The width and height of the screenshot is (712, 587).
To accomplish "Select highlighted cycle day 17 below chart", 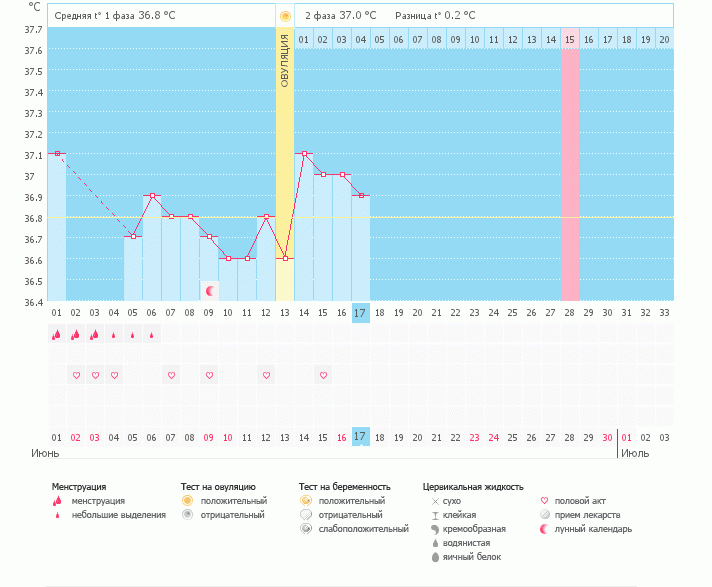I will (x=361, y=312).
